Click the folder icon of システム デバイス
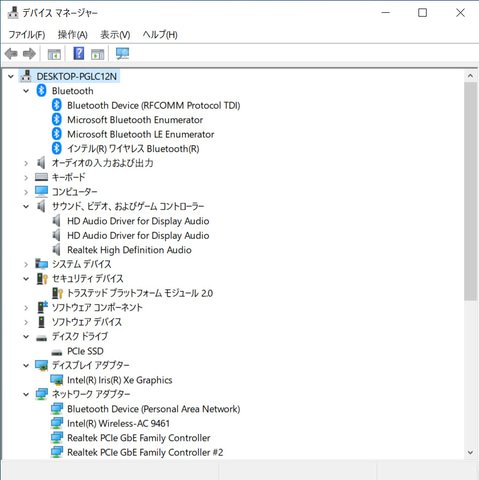The height and width of the screenshot is (480, 479). tap(41, 264)
